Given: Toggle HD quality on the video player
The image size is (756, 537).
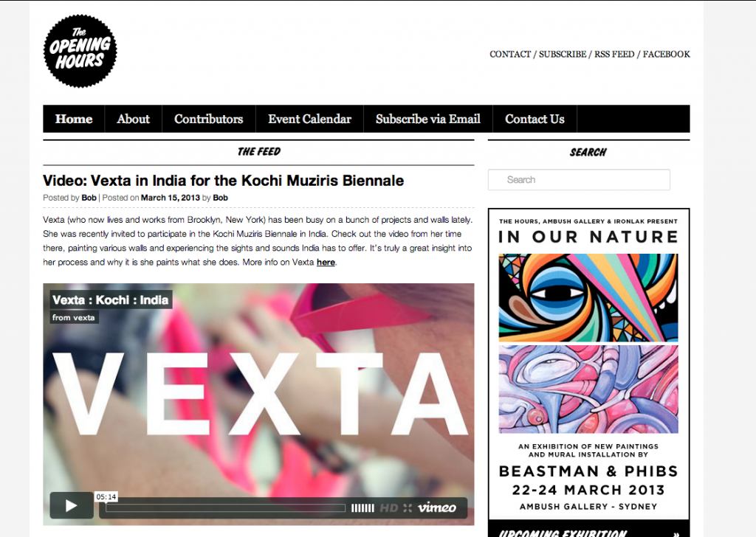Looking at the screenshot, I should coord(388,507).
